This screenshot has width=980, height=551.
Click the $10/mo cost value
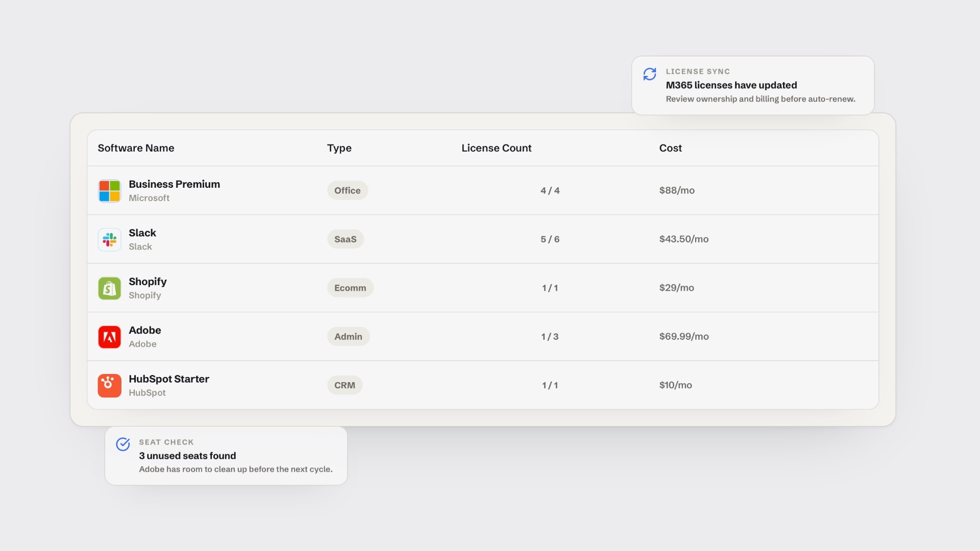[x=675, y=385]
